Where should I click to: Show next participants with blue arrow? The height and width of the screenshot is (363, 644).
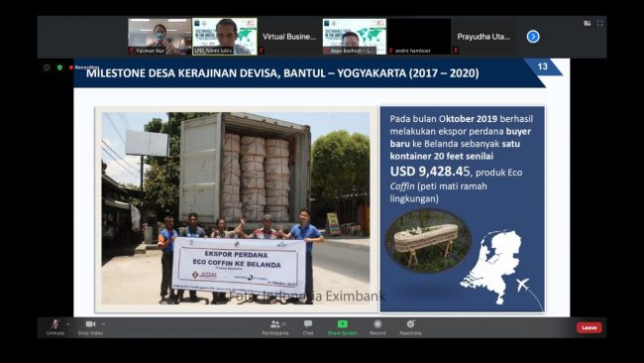click(533, 37)
